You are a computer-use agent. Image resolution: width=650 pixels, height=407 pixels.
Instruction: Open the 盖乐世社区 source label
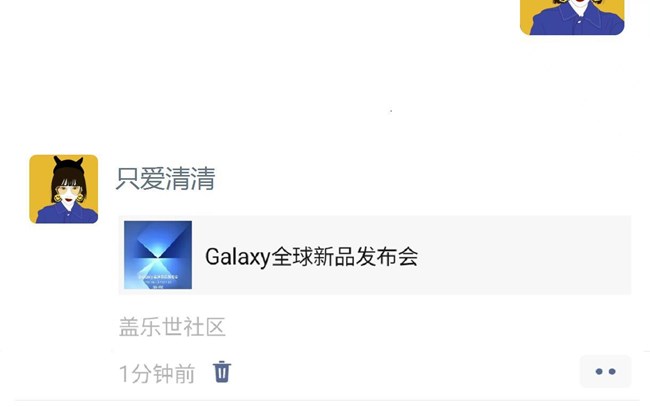[172, 327]
